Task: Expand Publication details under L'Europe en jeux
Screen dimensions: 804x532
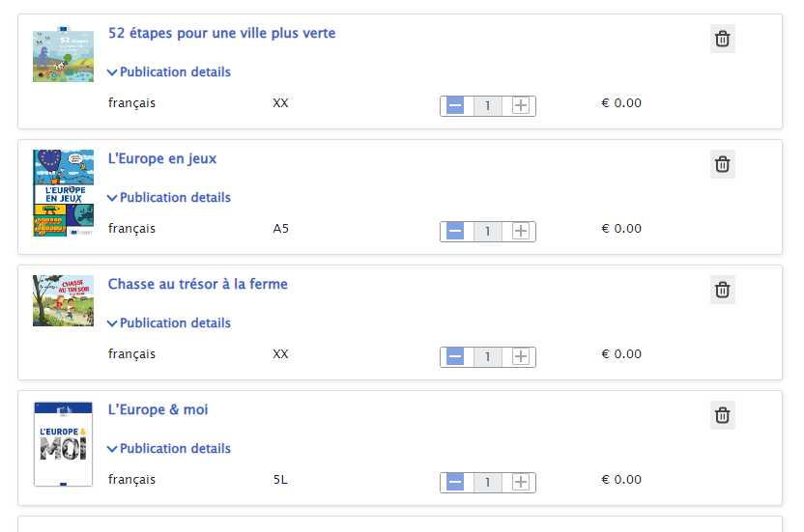Action: coord(169,198)
